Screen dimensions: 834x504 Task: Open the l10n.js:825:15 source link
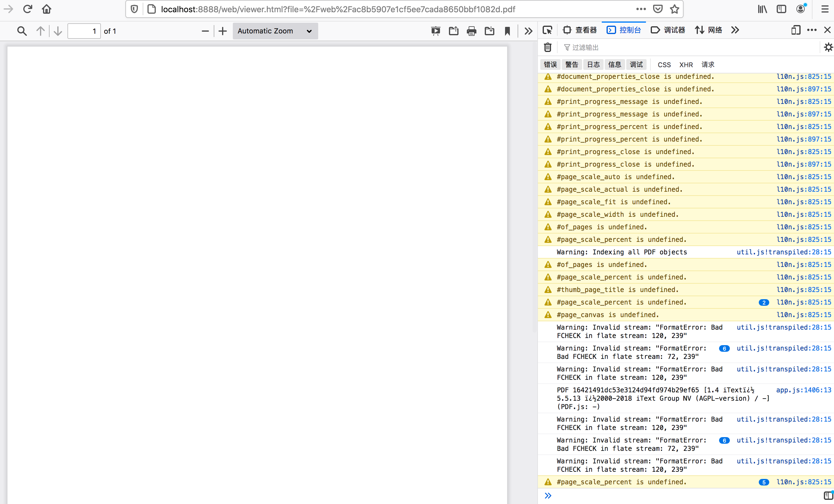click(804, 76)
